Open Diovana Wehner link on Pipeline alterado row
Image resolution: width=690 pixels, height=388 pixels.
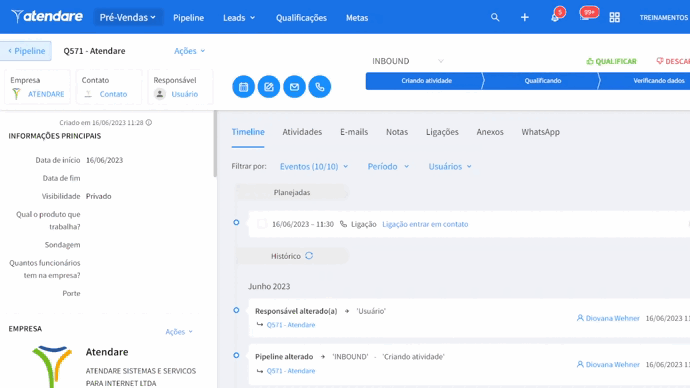click(x=608, y=364)
